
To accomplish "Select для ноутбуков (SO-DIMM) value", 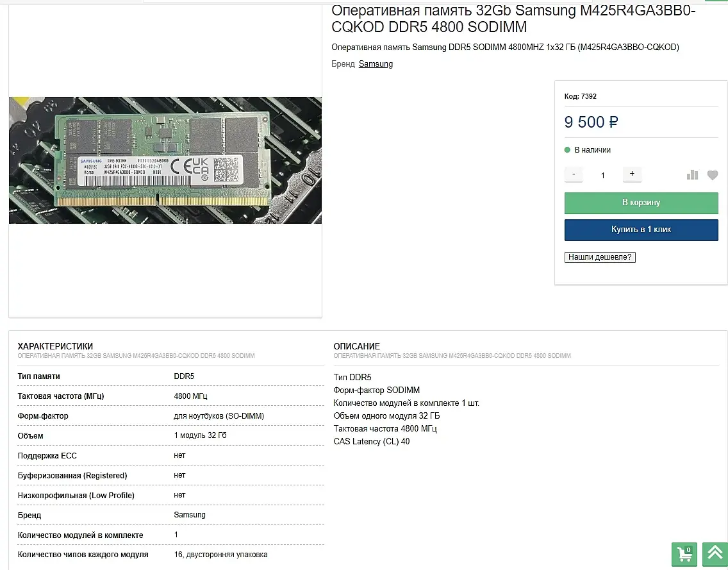I will 219,416.
